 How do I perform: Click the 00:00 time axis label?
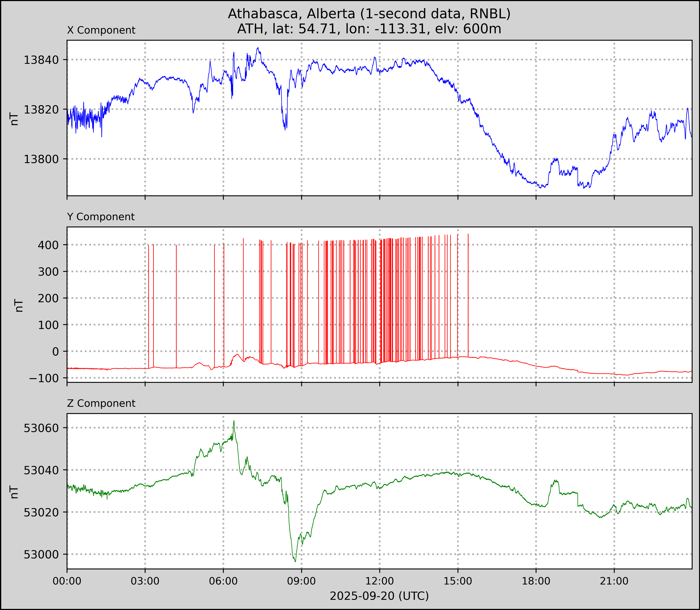point(67,581)
